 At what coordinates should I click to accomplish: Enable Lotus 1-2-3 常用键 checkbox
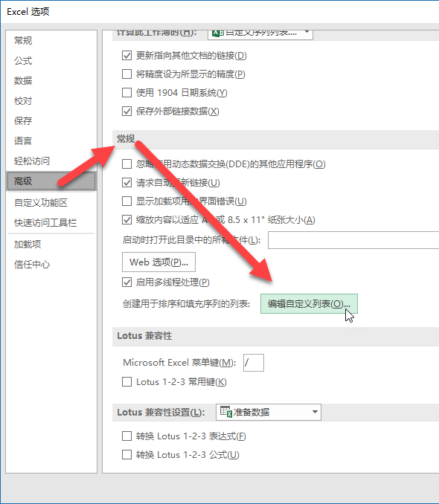click(x=126, y=382)
